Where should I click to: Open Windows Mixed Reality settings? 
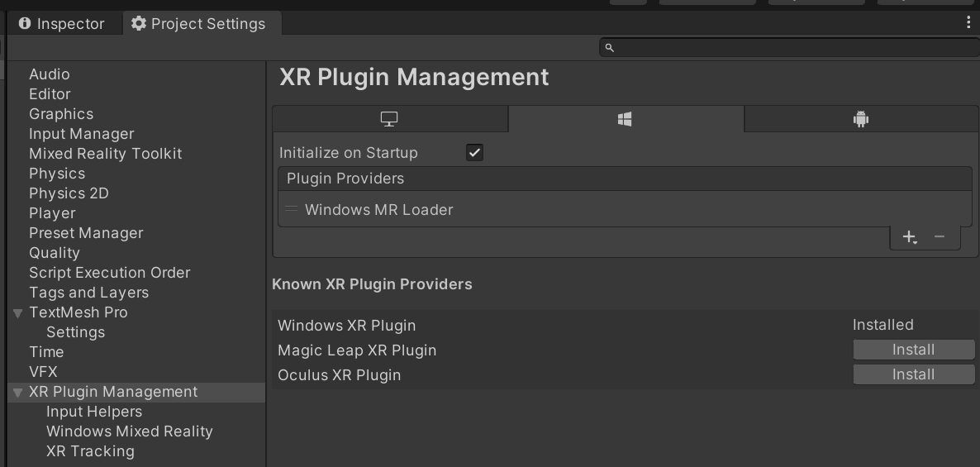[130, 431]
